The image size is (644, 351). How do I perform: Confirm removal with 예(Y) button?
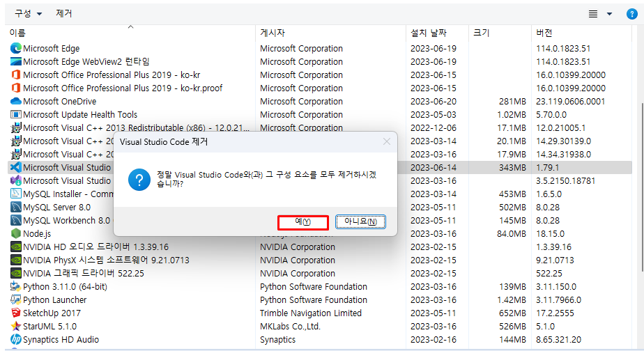tap(303, 222)
